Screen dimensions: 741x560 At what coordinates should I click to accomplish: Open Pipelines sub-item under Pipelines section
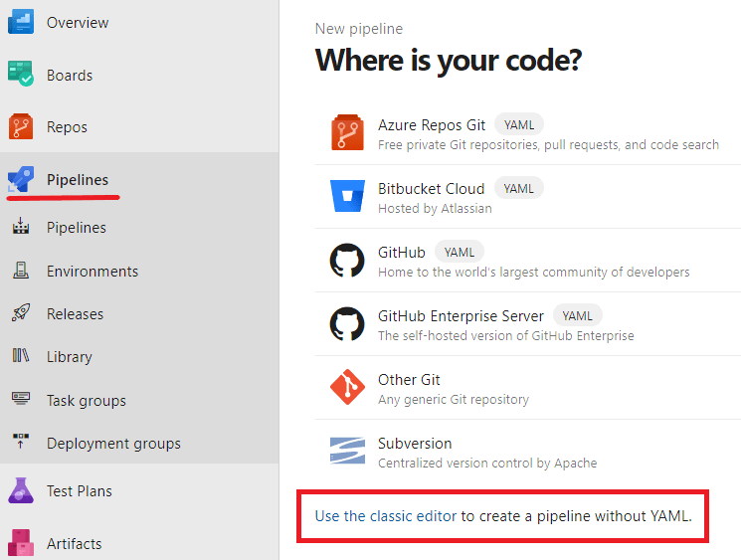click(x=77, y=228)
